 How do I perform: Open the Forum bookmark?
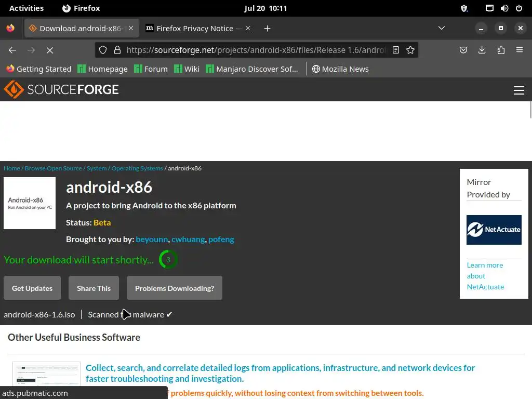(151, 69)
